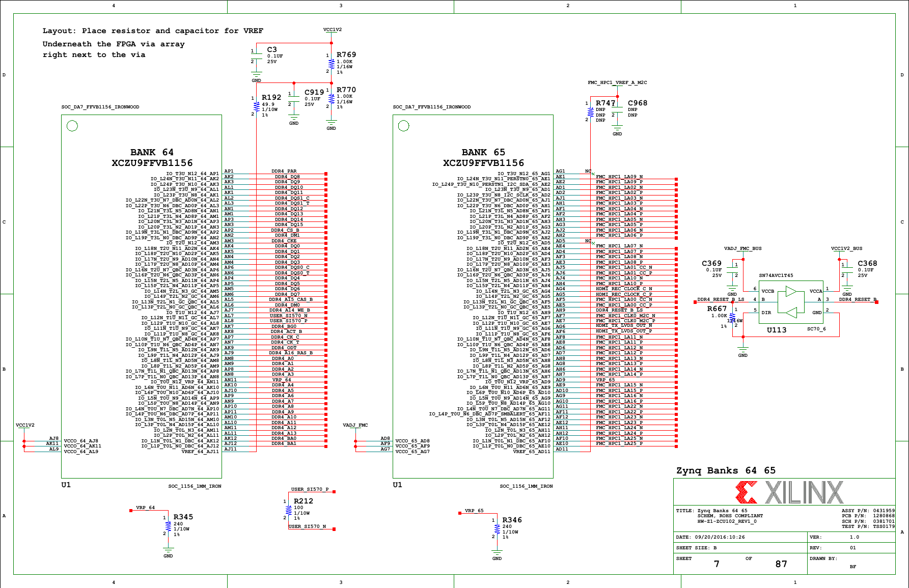909x588 pixels.
Task: Click the R346 resistor designator
Action: coord(512,520)
